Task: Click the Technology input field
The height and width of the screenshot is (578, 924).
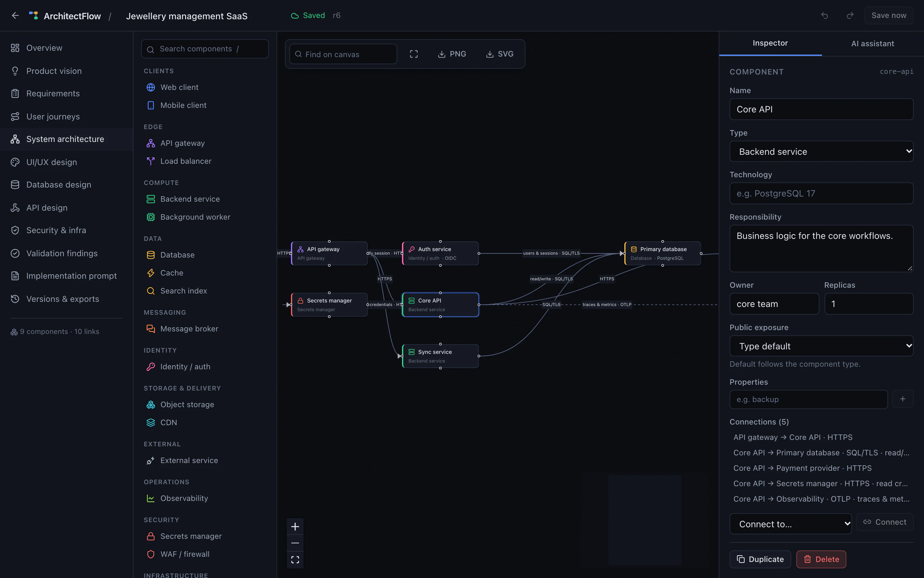Action: pos(821,193)
